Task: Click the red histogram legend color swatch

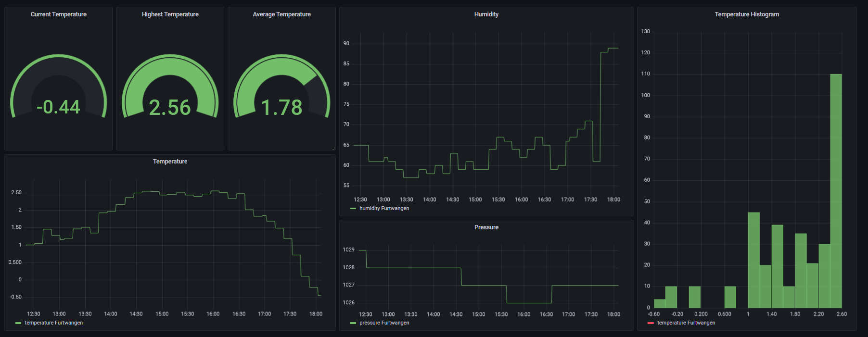Action: pyautogui.click(x=651, y=323)
